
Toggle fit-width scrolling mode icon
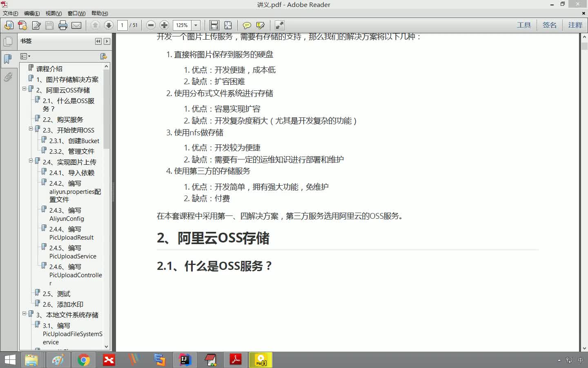(214, 25)
